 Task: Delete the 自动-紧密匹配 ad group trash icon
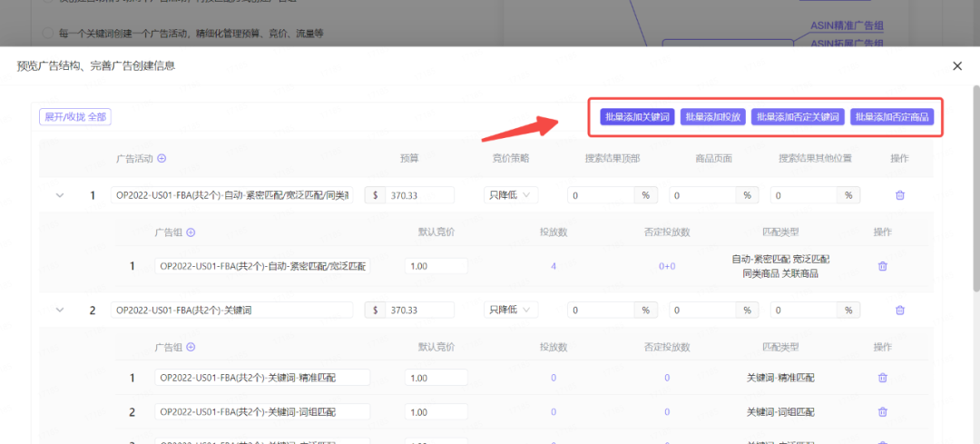click(883, 266)
